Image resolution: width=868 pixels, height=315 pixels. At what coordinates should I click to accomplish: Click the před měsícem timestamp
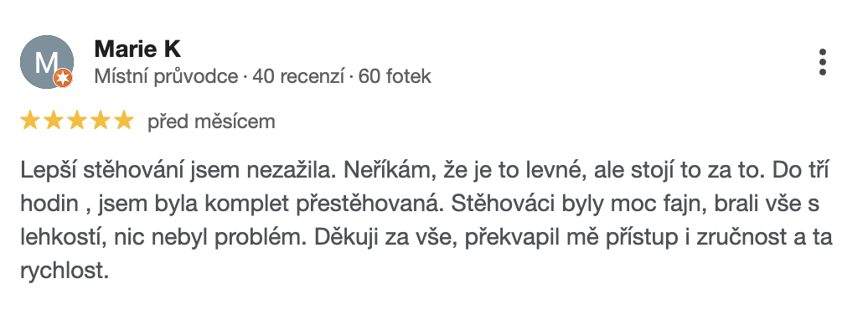click(x=211, y=121)
